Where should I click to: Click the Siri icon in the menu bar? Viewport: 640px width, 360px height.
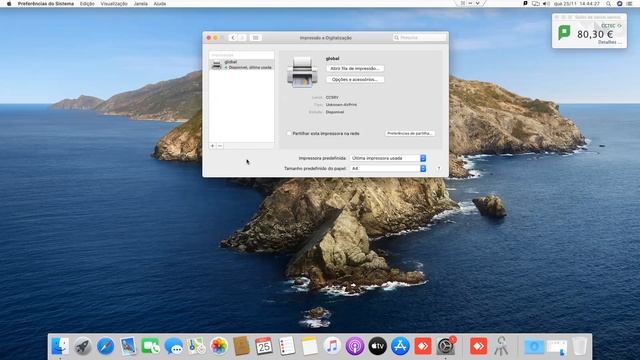point(620,4)
